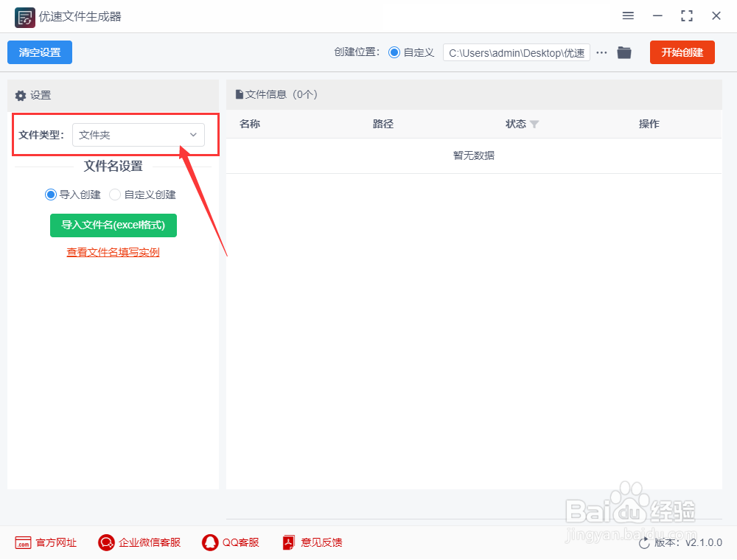The image size is (737, 560).
Task: Click the 创建位置 path input field
Action: (x=516, y=52)
